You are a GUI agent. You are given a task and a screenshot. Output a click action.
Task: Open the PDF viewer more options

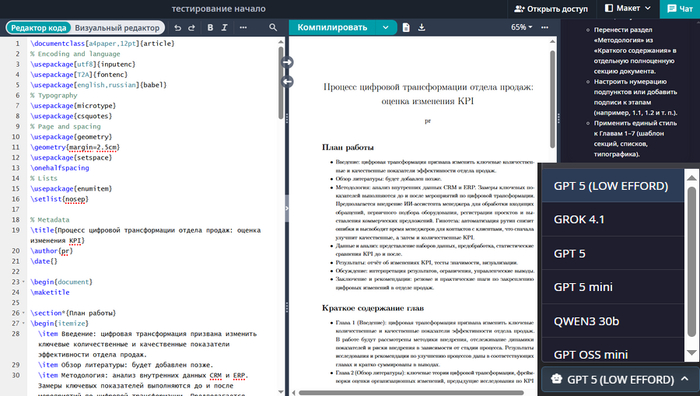pyautogui.click(x=545, y=28)
